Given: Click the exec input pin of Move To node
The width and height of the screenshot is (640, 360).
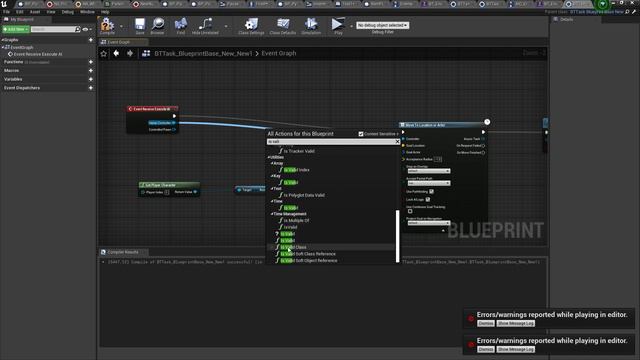Looking at the screenshot, I should [x=403, y=132].
